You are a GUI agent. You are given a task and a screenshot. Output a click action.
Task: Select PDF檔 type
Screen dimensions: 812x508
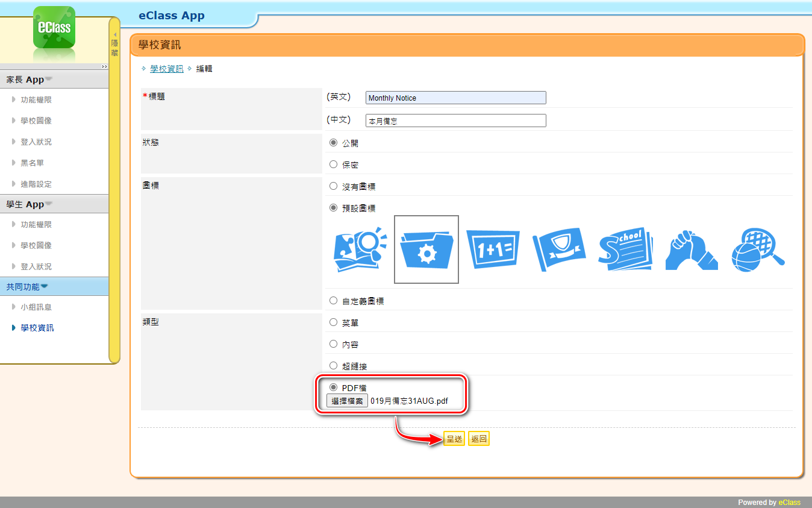tap(333, 387)
